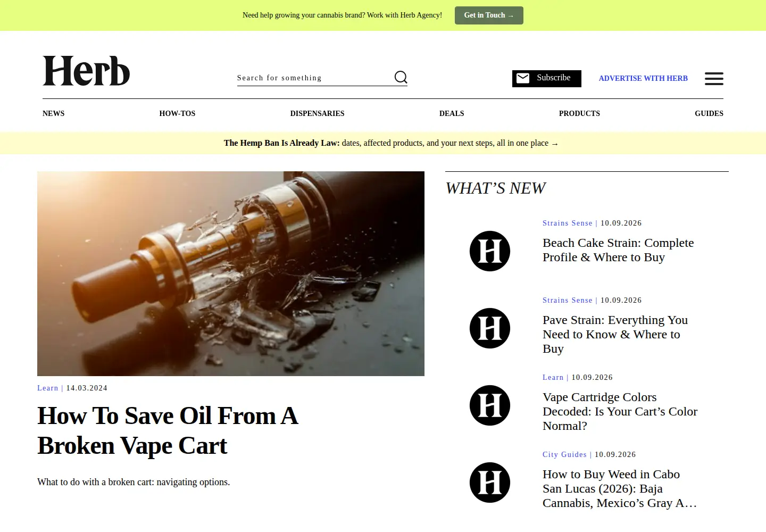Open Advertise With Herb link
766x532 pixels.
click(x=643, y=78)
